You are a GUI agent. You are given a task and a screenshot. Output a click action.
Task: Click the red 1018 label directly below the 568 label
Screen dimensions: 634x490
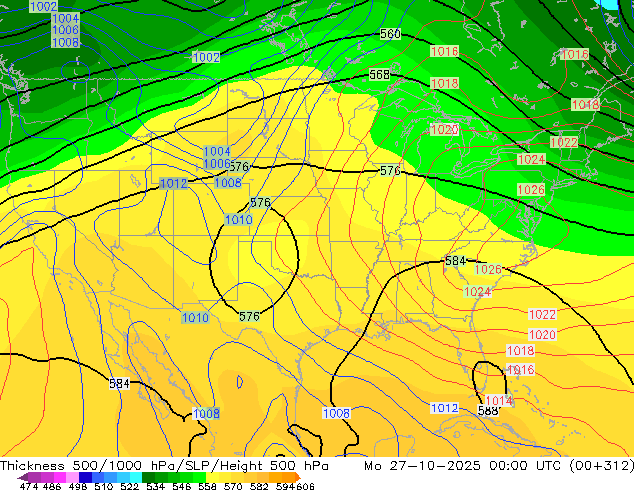click(444, 83)
